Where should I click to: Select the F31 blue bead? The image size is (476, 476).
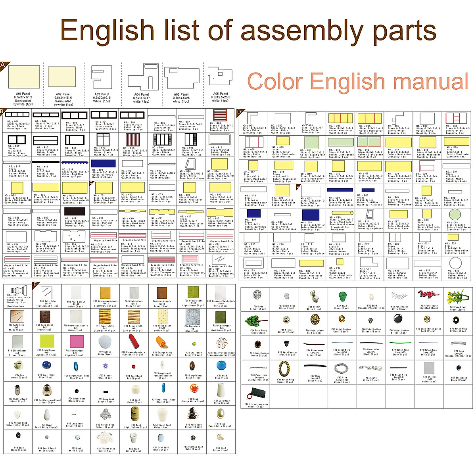pos(221,365)
